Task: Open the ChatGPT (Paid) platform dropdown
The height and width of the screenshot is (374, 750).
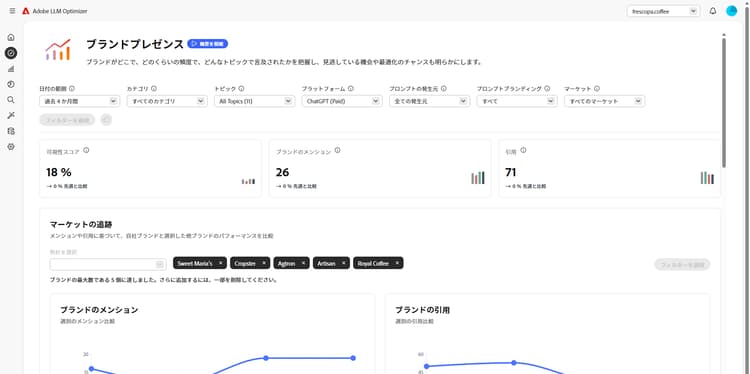Action: click(342, 101)
